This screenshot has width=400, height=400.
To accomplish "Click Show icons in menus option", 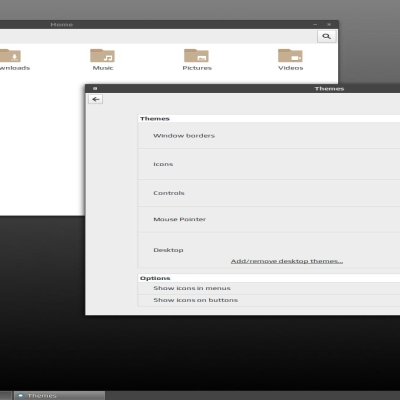I will [x=269, y=288].
